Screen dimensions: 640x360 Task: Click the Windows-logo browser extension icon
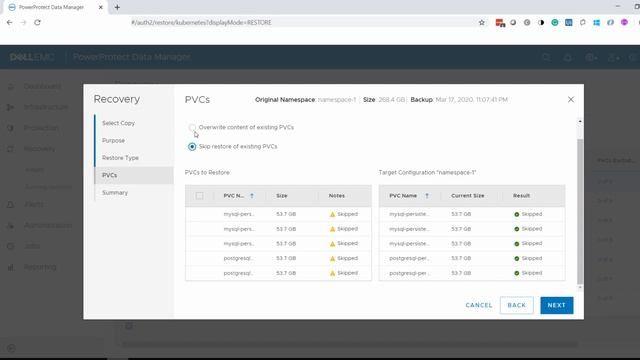click(596, 22)
